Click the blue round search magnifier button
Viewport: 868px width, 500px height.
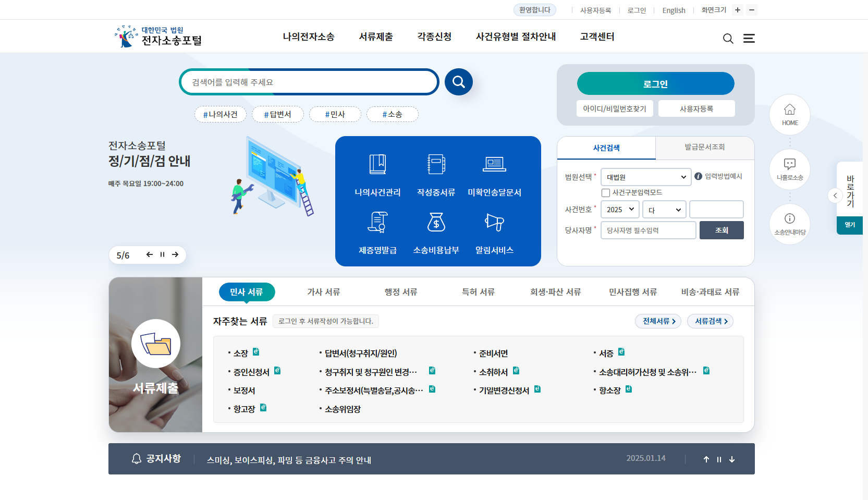(x=458, y=82)
